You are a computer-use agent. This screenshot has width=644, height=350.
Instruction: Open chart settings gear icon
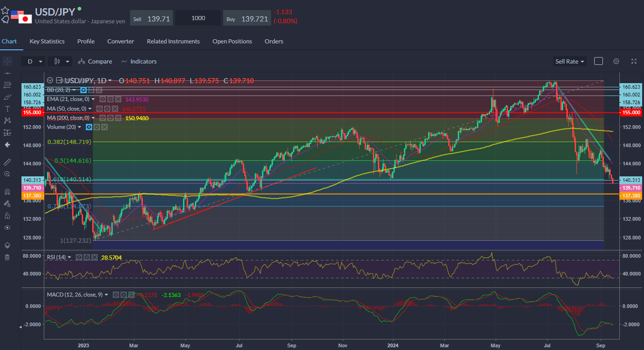[x=616, y=61]
